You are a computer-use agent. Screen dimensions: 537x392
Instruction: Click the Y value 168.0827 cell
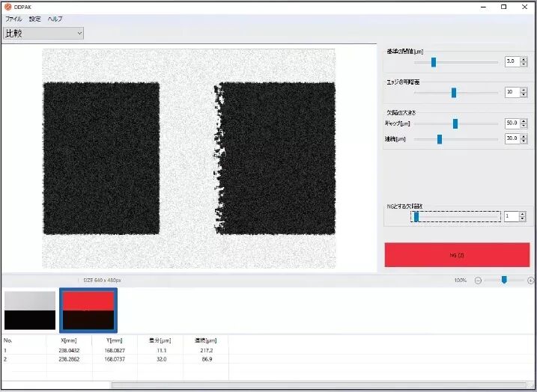(115, 351)
